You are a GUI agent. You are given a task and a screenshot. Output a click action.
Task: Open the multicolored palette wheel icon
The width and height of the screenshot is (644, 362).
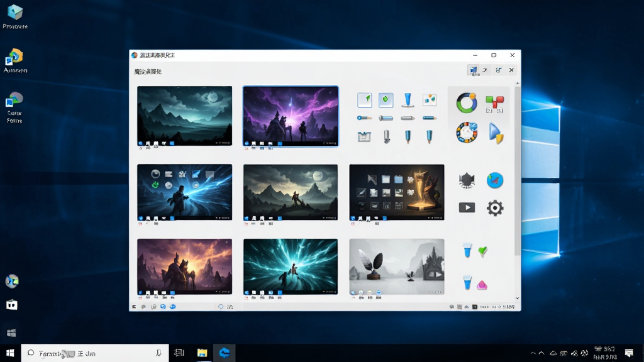pyautogui.click(x=467, y=132)
